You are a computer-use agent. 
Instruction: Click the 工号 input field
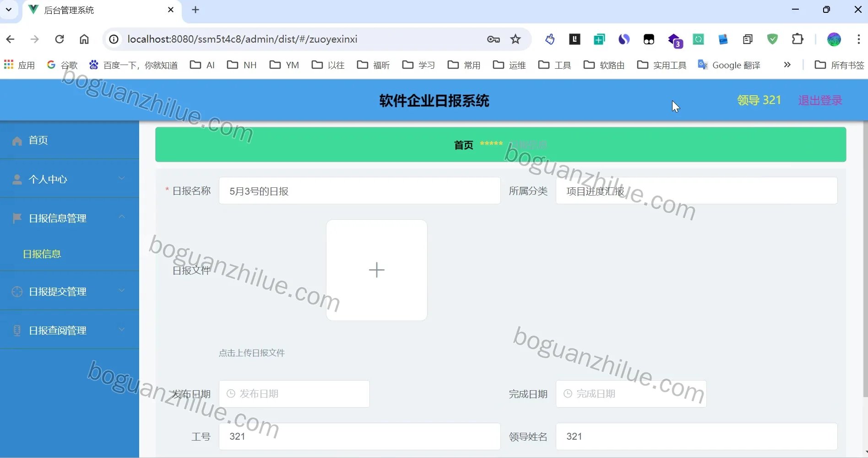pos(359,436)
